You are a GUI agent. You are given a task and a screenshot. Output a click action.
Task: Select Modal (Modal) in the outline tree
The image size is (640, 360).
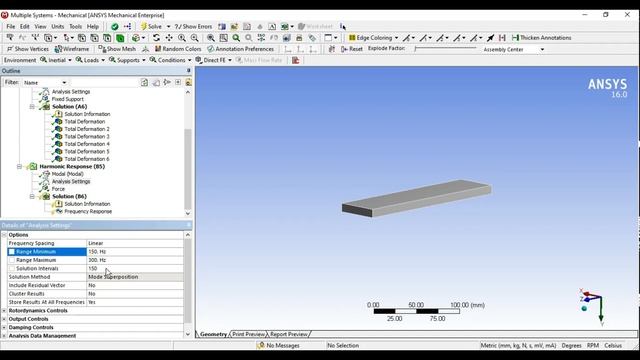click(x=67, y=174)
